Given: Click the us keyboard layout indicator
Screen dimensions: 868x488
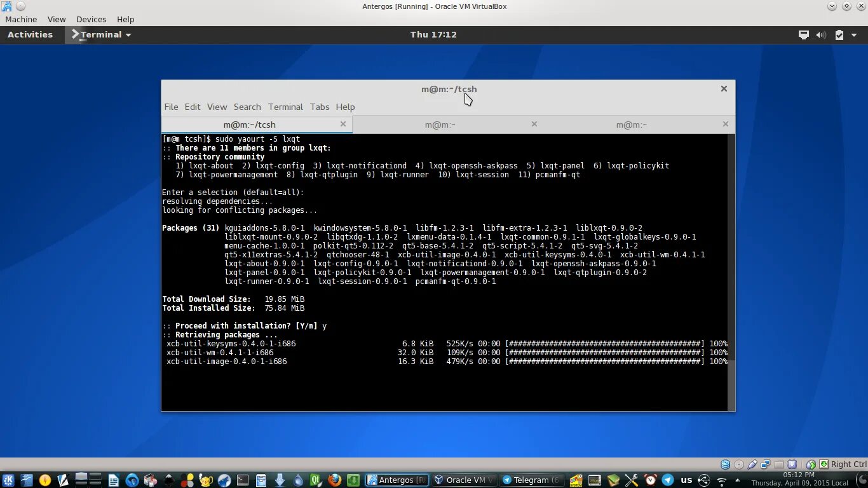Looking at the screenshot, I should [x=686, y=480].
